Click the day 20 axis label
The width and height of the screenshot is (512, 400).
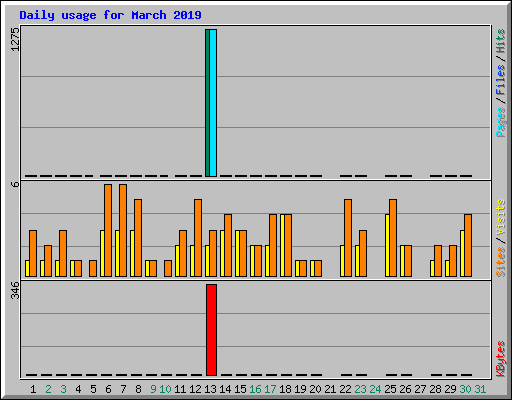pos(315,389)
